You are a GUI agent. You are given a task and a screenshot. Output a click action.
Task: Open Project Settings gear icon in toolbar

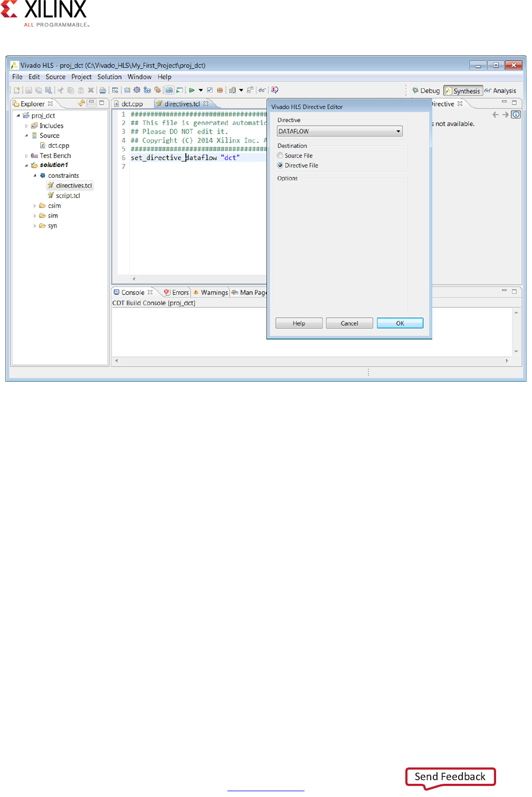[137, 90]
